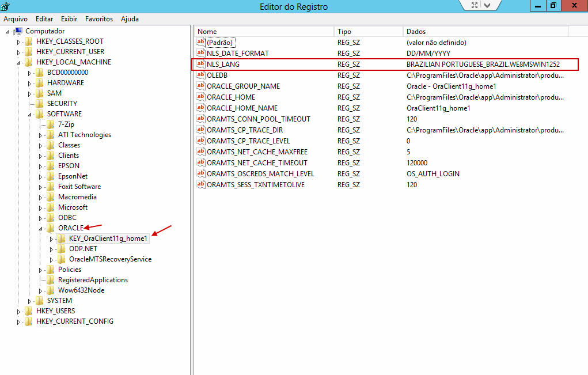
Task: Click the string value icon of OLEDB
Action: coord(201,75)
